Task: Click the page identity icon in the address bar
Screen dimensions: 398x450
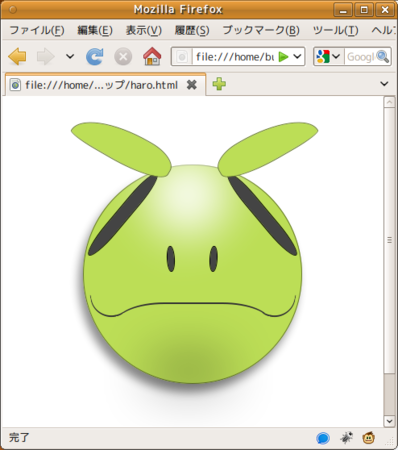Action: 182,57
